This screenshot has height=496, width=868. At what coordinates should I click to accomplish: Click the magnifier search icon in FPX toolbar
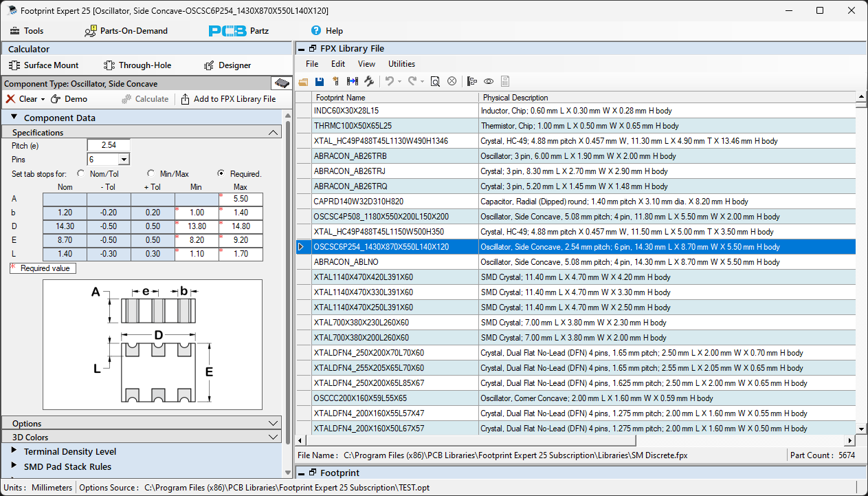pos(435,81)
